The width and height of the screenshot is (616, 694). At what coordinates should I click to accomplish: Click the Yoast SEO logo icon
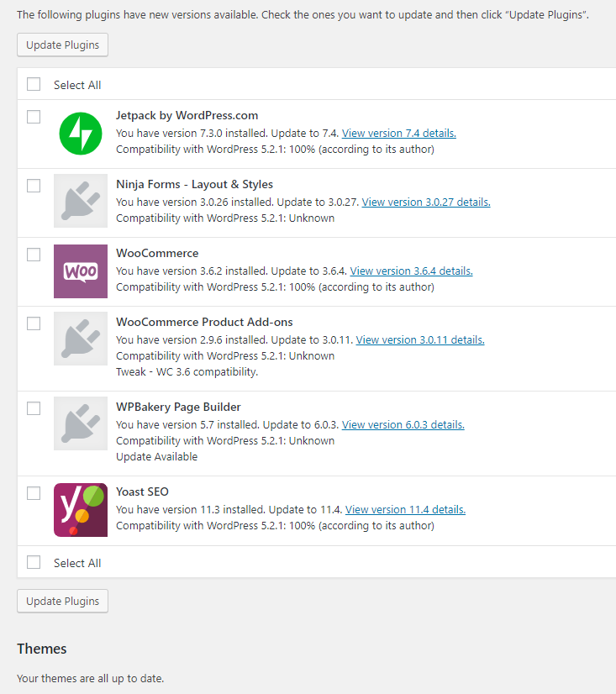click(81, 510)
